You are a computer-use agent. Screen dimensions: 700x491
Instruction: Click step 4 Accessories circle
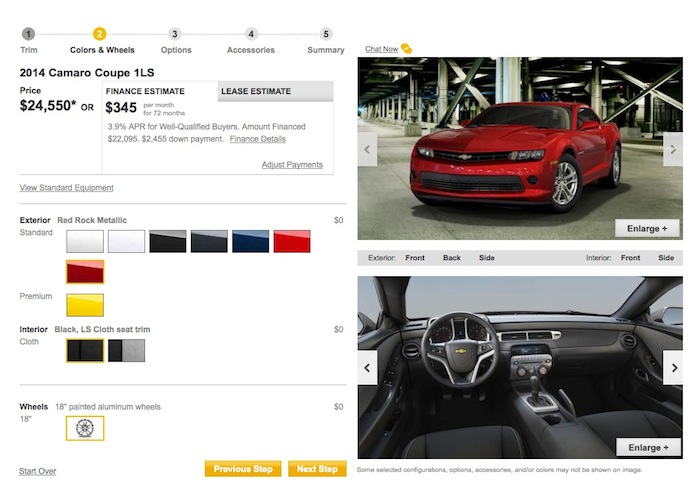point(251,34)
